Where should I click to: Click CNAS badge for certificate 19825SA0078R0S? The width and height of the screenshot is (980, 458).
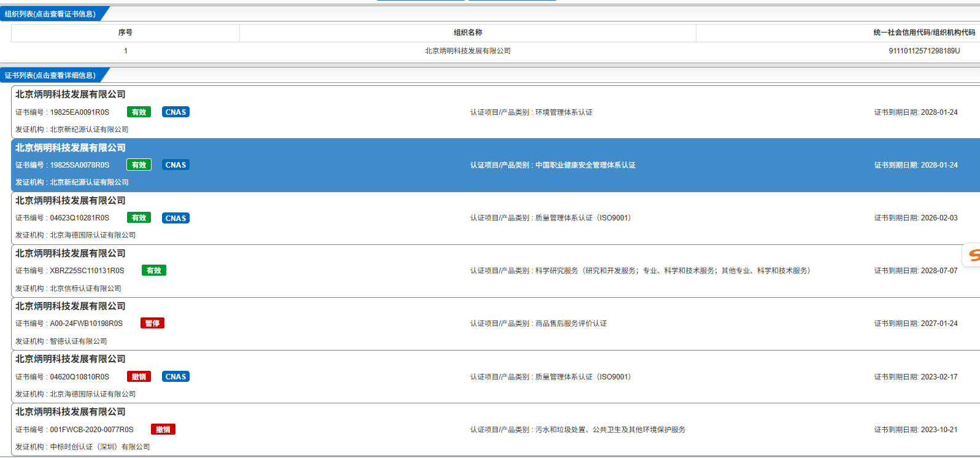(x=176, y=165)
